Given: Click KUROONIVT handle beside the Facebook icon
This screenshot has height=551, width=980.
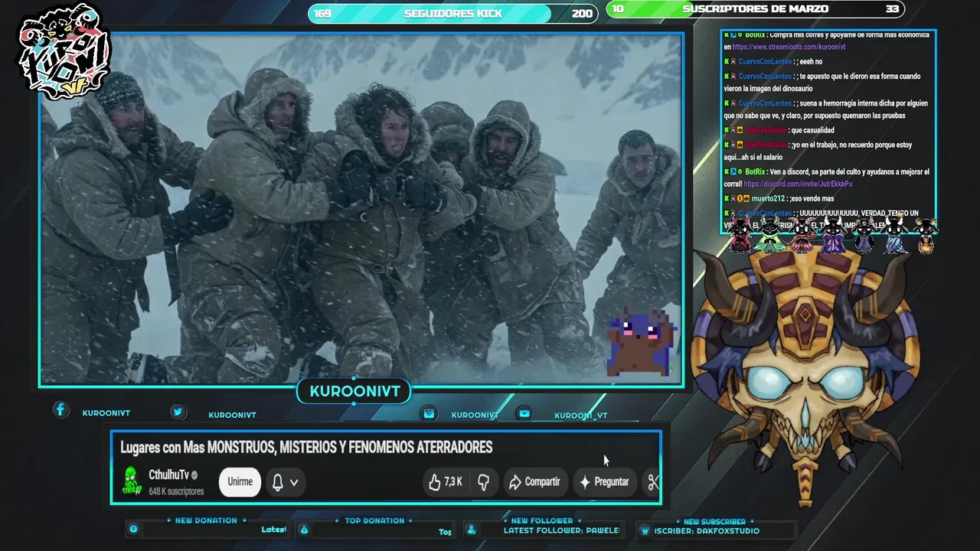Looking at the screenshot, I should tap(106, 413).
